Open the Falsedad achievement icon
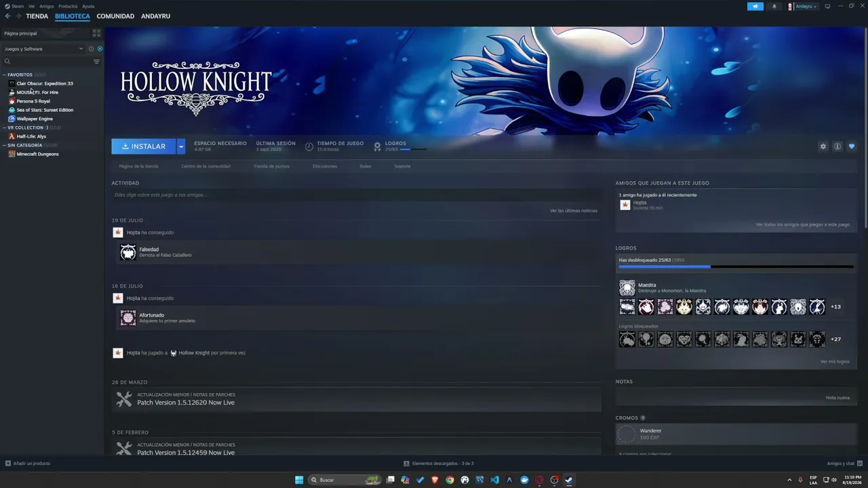Screen dimensions: 868x488 [x=128, y=252]
